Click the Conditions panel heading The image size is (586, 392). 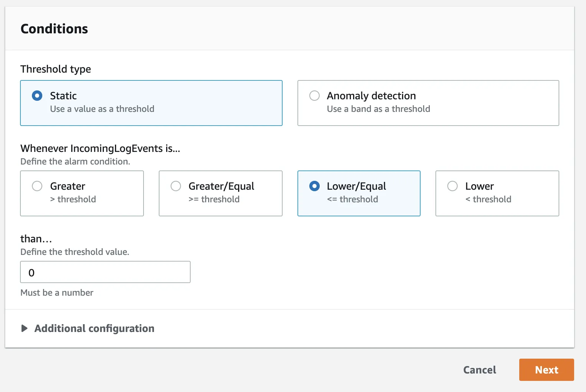[54, 29]
